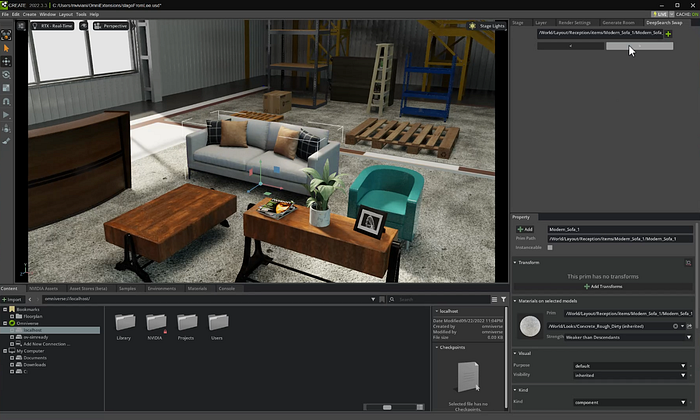Screen dimensions: 700x420
Task: Click the Import button in Content browser
Action: pyautogui.click(x=12, y=299)
